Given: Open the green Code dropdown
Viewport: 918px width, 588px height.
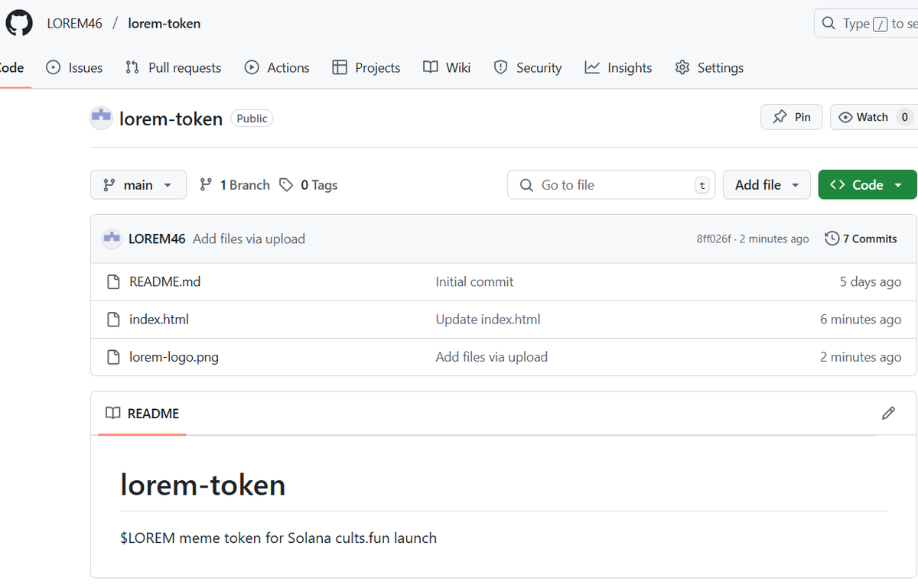Looking at the screenshot, I should tap(868, 184).
